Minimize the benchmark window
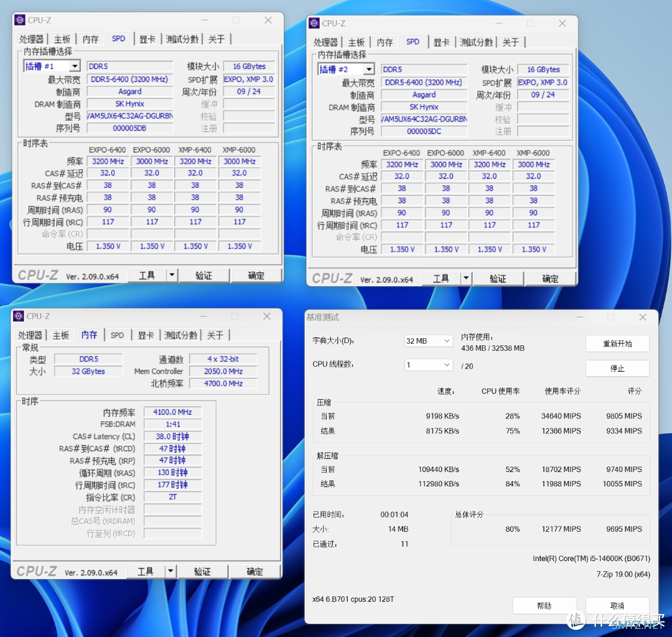The width and height of the screenshot is (672, 637). point(579,317)
